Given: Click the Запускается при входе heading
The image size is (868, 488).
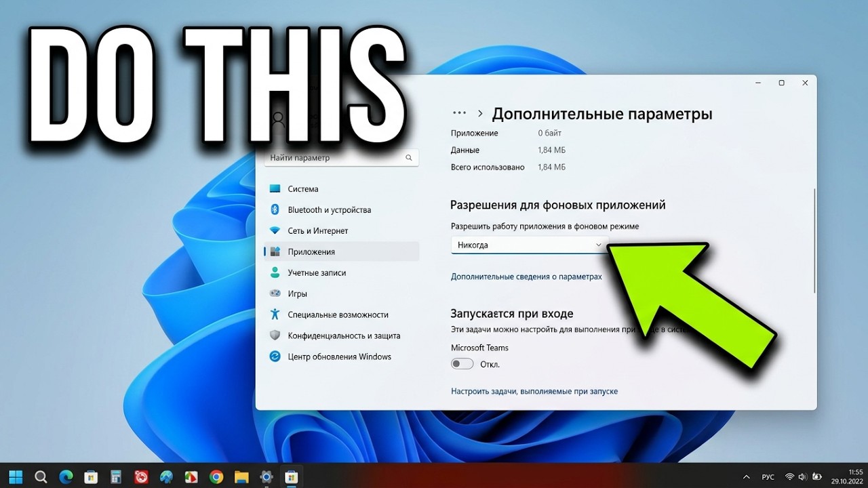Looking at the screenshot, I should click(x=512, y=314).
